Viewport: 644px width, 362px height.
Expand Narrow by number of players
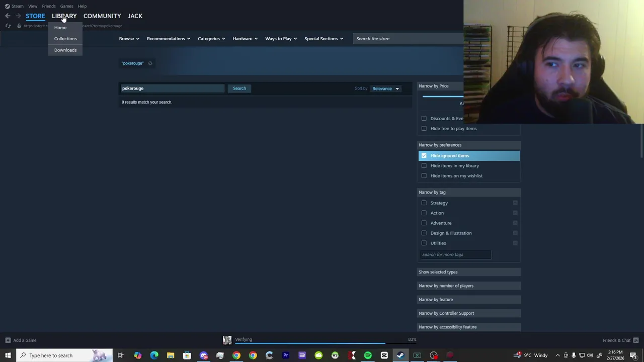(x=469, y=286)
